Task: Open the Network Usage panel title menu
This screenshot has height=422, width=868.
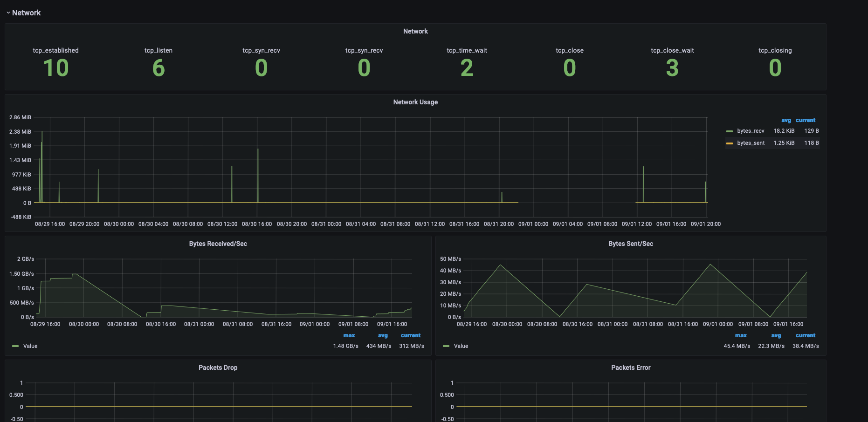Action: (415, 102)
